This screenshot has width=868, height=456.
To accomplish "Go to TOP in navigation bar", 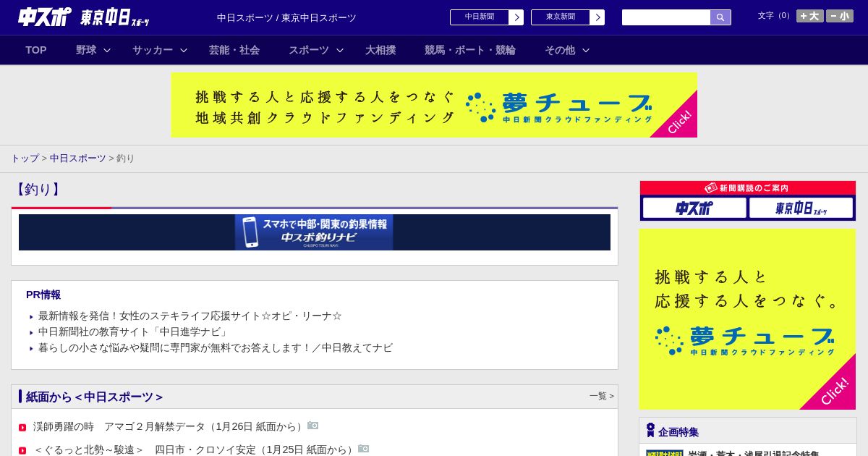I will [x=36, y=50].
